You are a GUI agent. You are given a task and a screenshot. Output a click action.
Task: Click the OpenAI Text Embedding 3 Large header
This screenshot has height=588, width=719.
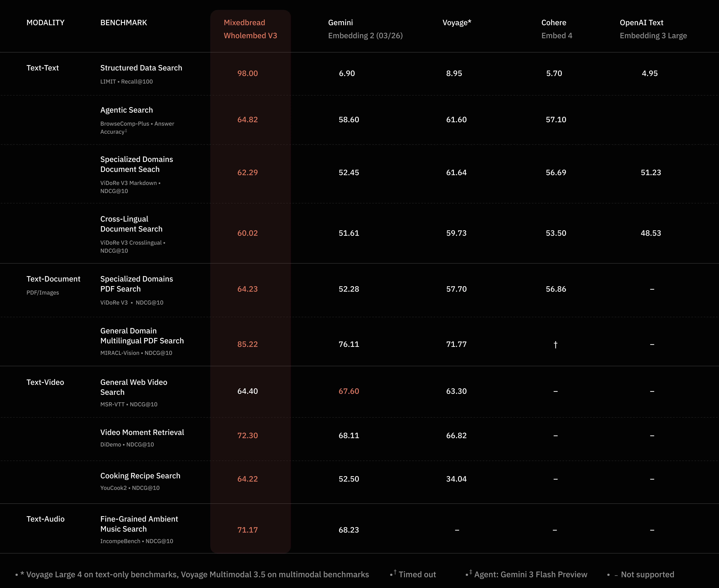(x=653, y=29)
